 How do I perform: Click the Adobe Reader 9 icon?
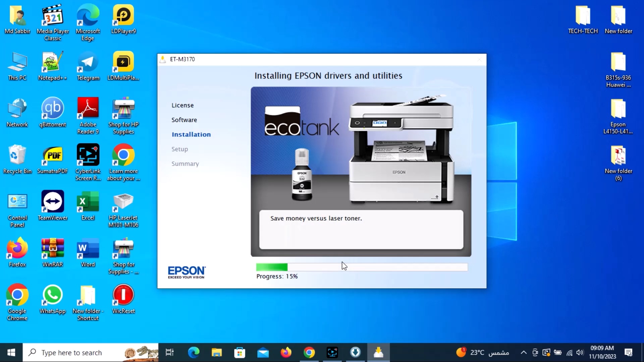point(88,116)
